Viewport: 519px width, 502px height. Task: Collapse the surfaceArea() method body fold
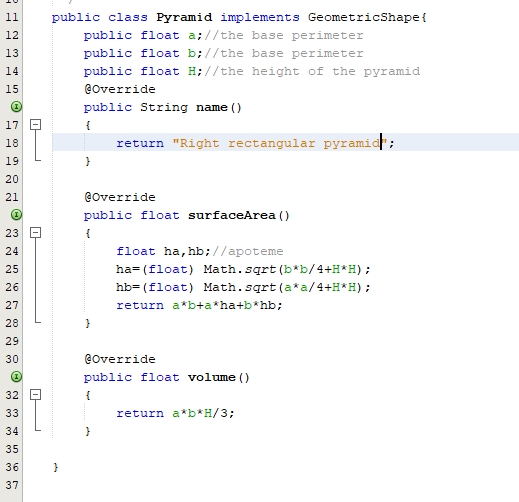click(35, 233)
